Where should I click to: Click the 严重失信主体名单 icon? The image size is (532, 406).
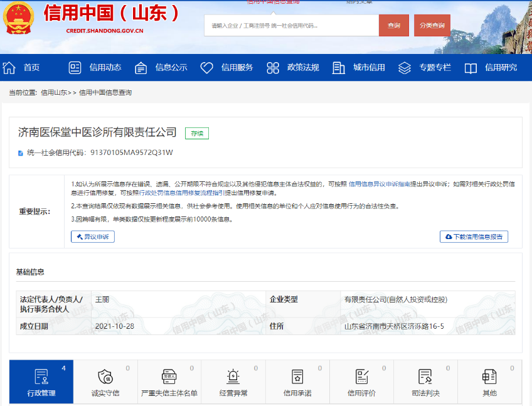[x=169, y=377]
